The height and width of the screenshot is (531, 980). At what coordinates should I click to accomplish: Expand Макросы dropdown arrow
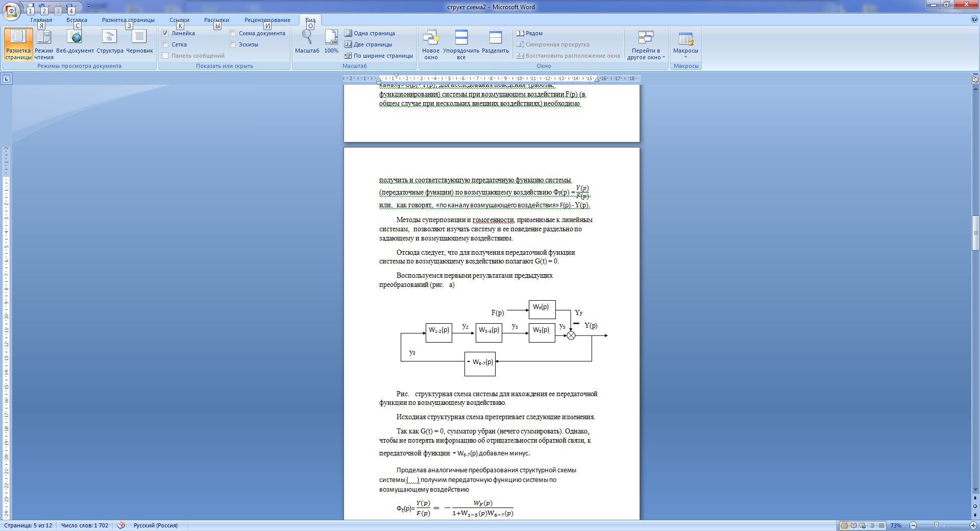click(685, 57)
